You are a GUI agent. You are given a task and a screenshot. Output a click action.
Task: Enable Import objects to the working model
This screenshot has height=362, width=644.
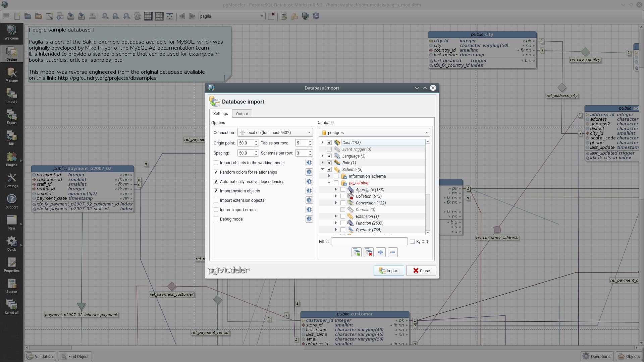point(216,163)
